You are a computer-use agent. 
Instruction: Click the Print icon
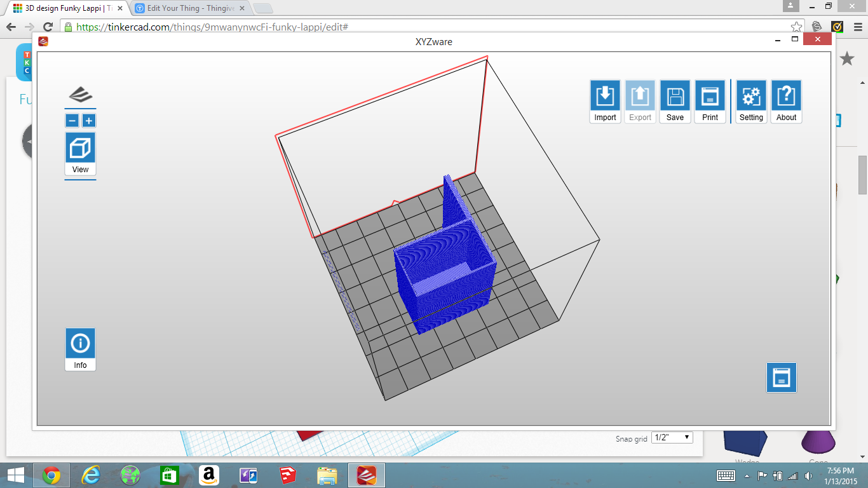[x=710, y=97]
